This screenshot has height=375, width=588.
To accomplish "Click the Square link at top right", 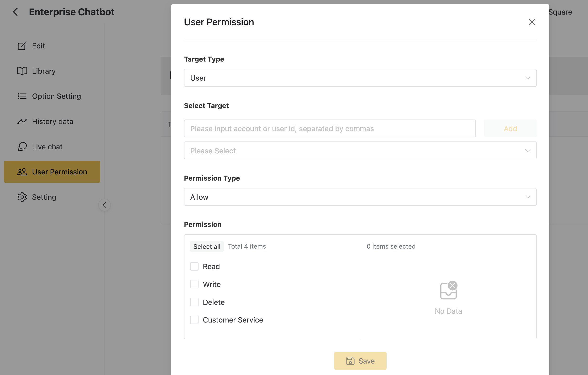I will pyautogui.click(x=560, y=12).
